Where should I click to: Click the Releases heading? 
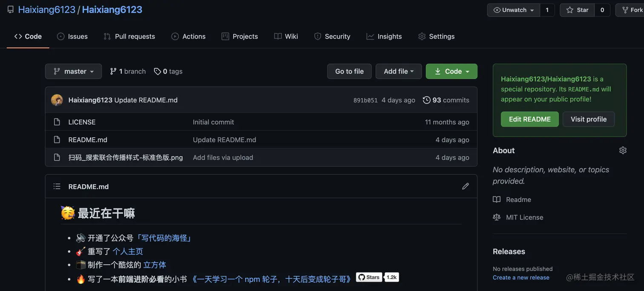point(509,251)
